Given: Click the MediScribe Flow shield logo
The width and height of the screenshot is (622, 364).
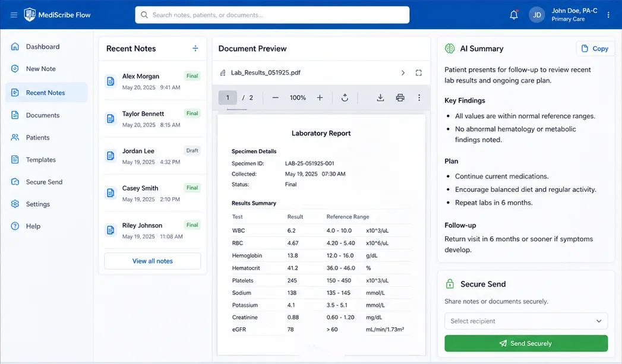Looking at the screenshot, I should pyautogui.click(x=30, y=15).
